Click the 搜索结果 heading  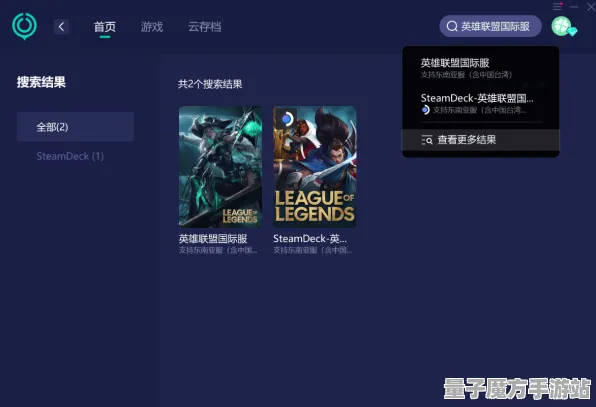[41, 82]
